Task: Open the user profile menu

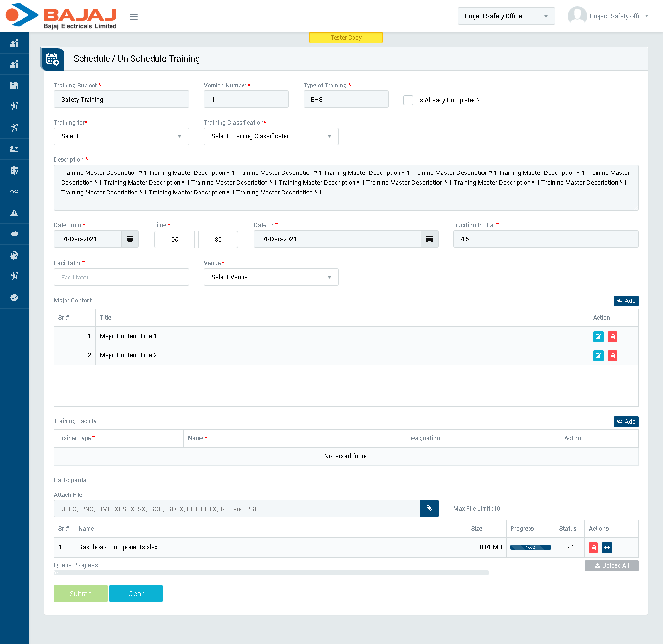Action: [x=608, y=16]
